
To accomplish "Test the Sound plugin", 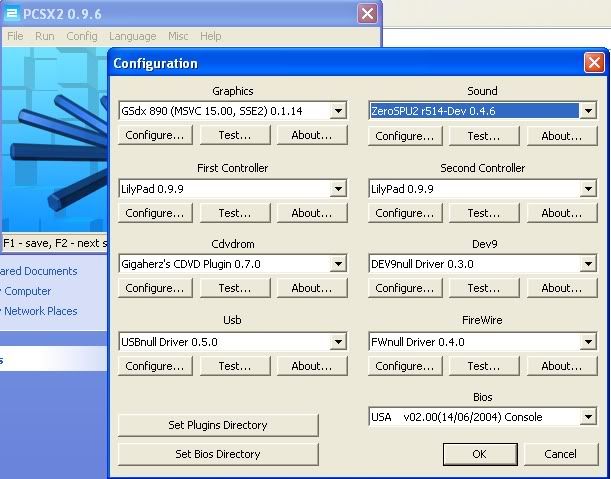I will (484, 136).
